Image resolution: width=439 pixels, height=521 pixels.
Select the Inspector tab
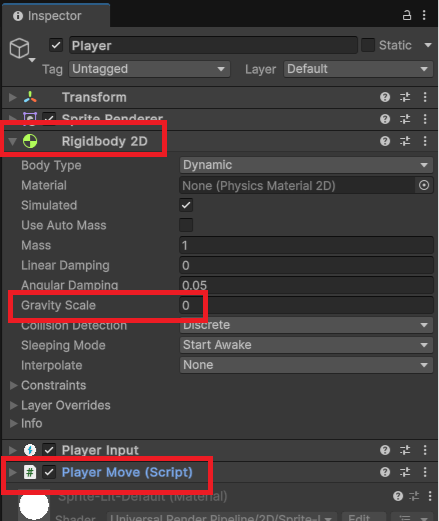click(x=47, y=16)
